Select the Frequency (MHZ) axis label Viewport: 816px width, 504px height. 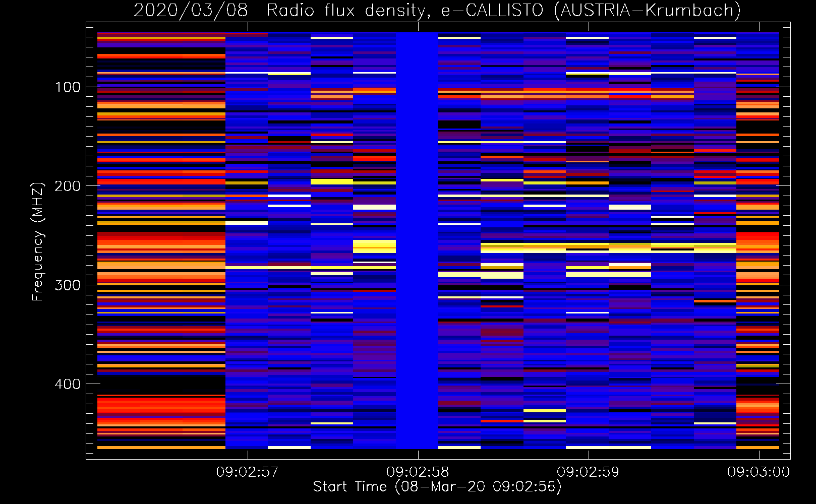tap(37, 241)
